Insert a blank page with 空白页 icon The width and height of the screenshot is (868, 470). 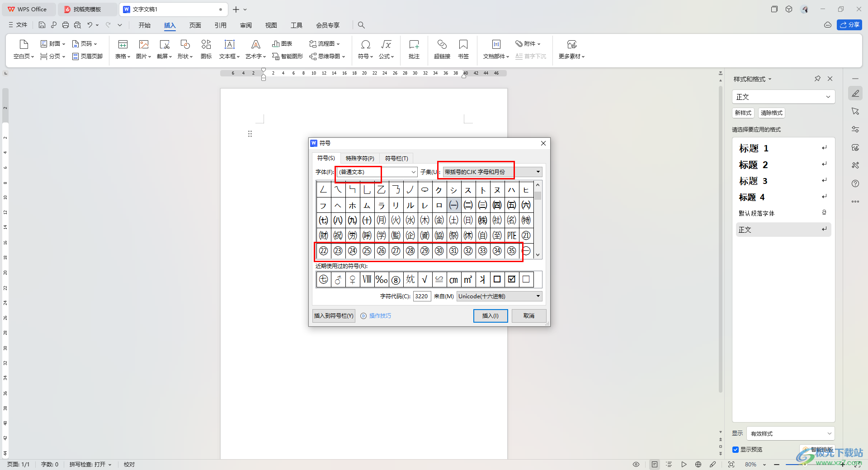coord(24,49)
